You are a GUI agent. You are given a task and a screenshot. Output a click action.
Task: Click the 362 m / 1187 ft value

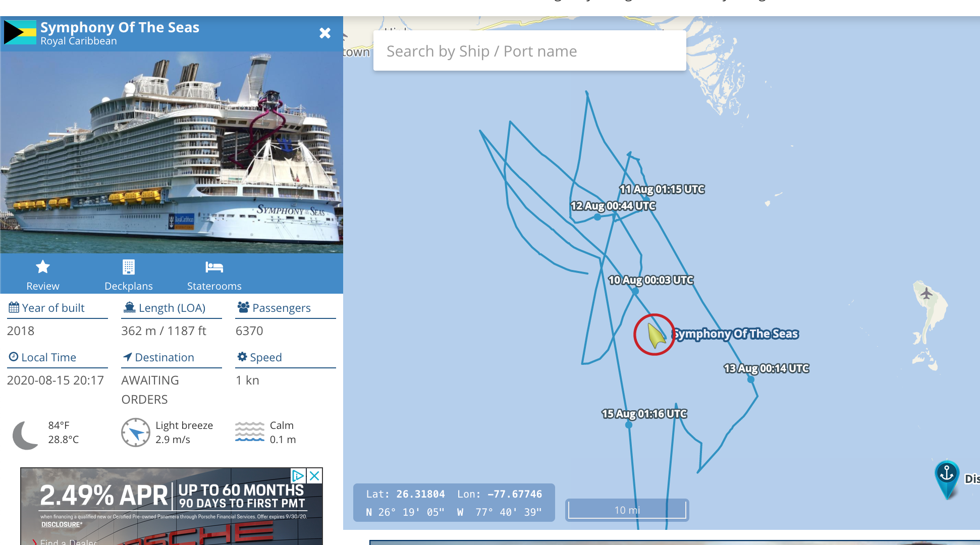pyautogui.click(x=164, y=331)
